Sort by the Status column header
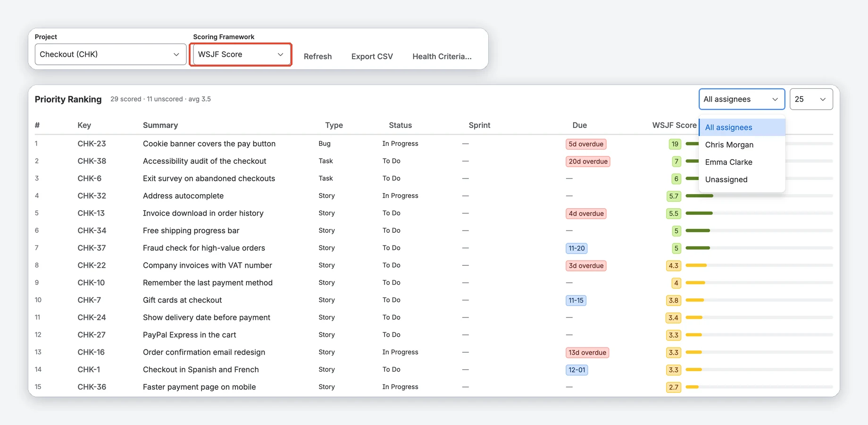Viewport: 868px width, 425px height. tap(400, 125)
